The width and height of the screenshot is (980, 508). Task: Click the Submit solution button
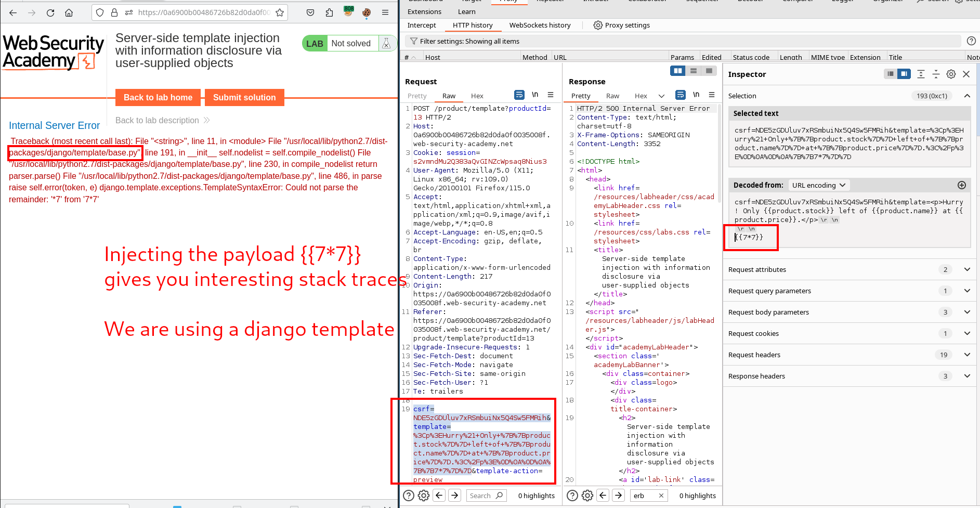[x=244, y=97]
